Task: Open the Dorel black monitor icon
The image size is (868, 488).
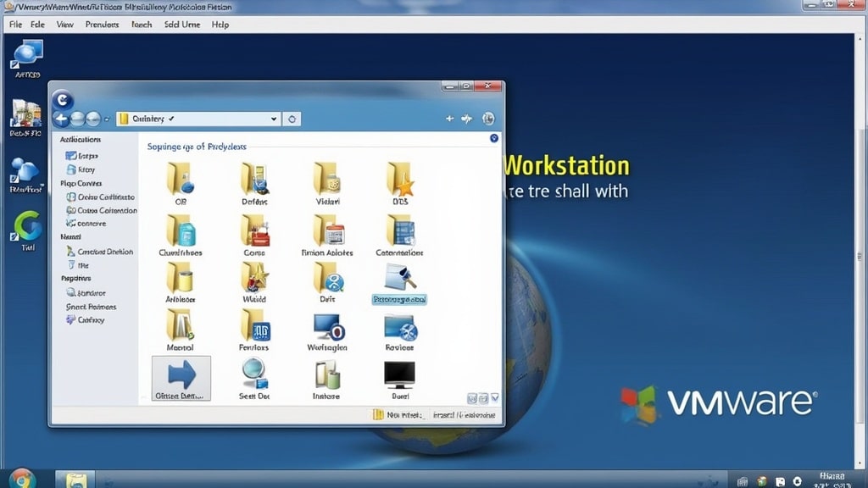Action: point(399,375)
